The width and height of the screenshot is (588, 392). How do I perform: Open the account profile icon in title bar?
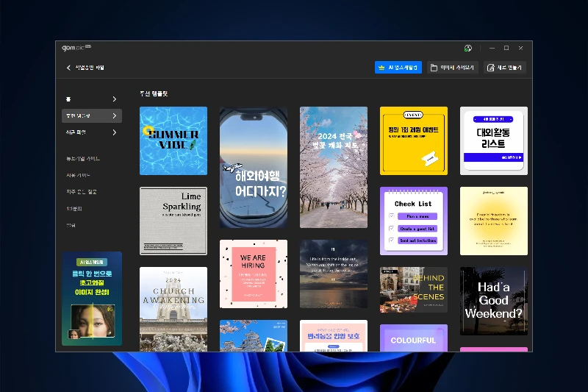coord(468,49)
